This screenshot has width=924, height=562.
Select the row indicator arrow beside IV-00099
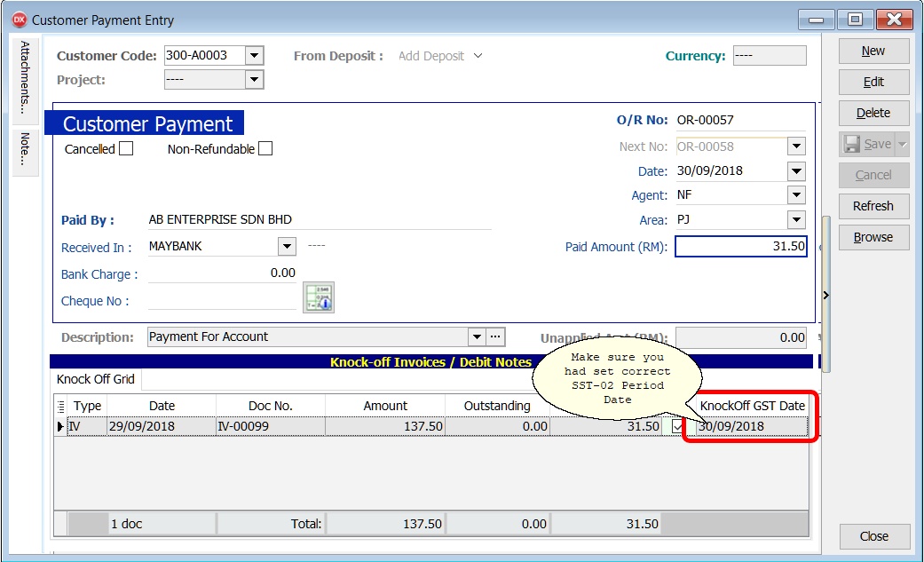tap(59, 426)
